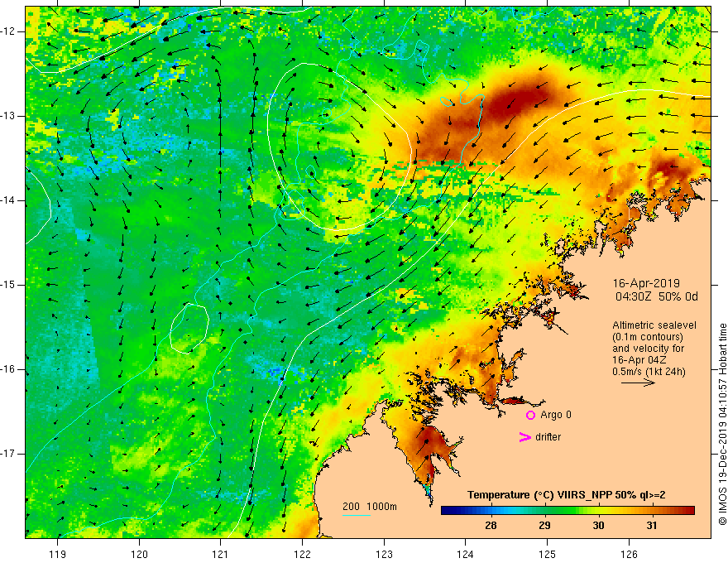The height and width of the screenshot is (563, 728).
Task: Click the longitude axis label 119
Action: (58, 554)
